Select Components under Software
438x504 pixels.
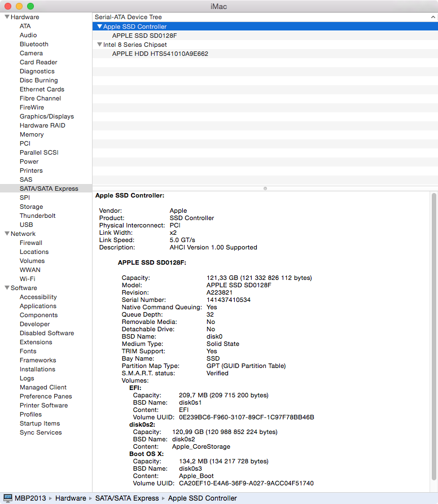(38, 315)
